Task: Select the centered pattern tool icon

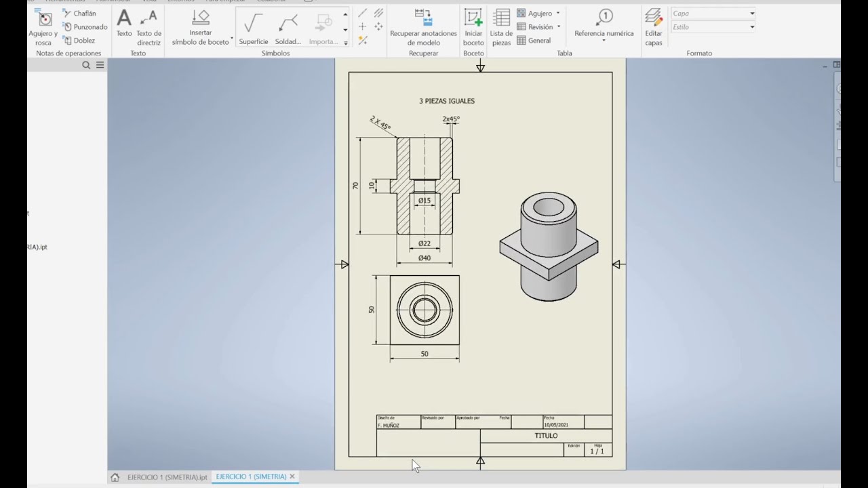Action: click(378, 26)
